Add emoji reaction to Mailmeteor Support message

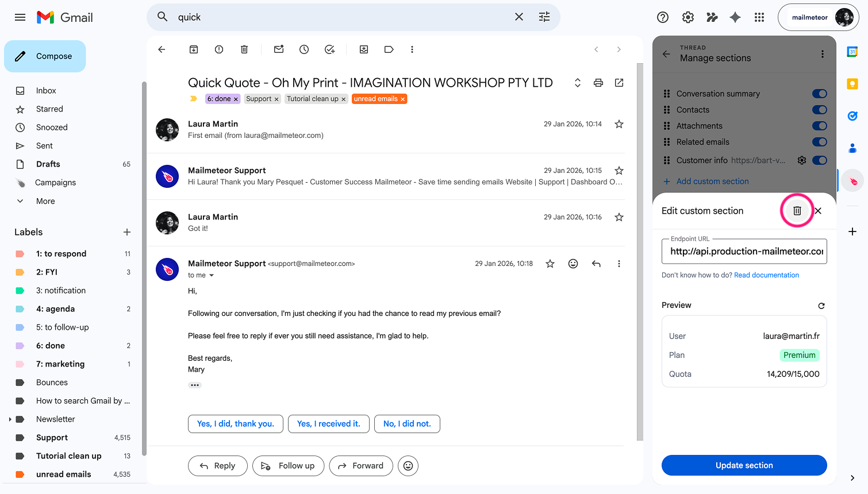click(x=573, y=264)
